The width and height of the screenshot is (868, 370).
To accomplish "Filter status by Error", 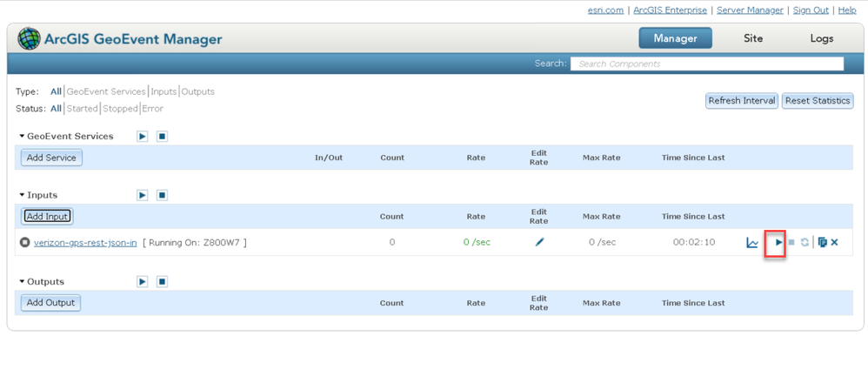I will point(153,109).
